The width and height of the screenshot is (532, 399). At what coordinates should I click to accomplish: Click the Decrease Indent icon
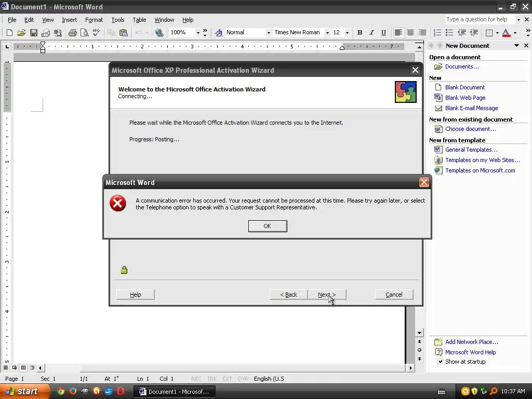click(461, 33)
